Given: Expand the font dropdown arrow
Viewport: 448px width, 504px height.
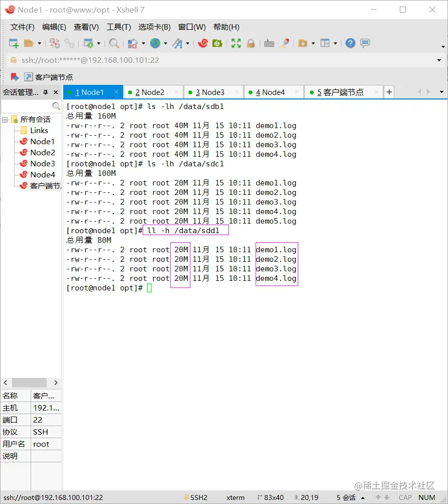Looking at the screenshot, I should (x=188, y=43).
